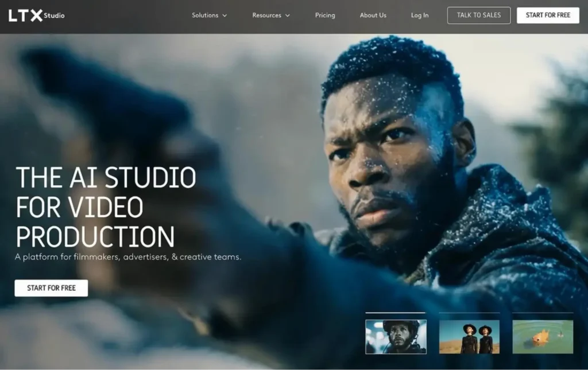The width and height of the screenshot is (588, 370).
Task: Click the tagline "A platform for filmmakers, advertisers, & creative teams."
Action: click(128, 257)
